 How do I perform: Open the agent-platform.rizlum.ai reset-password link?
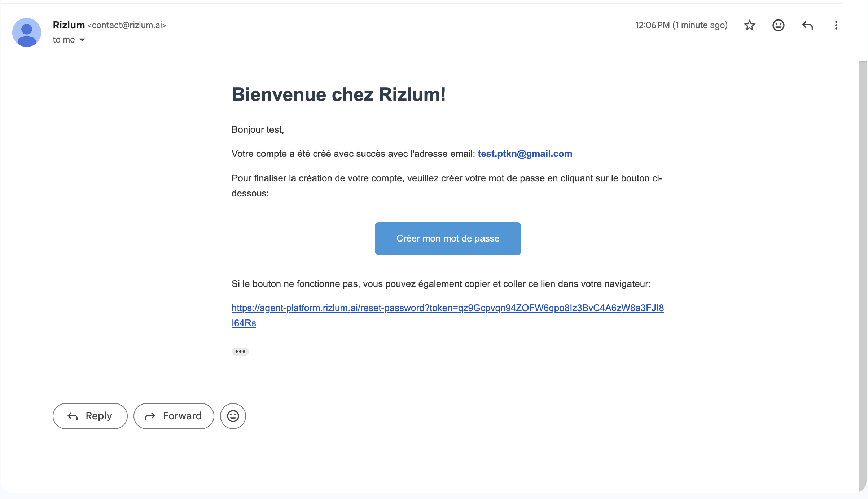click(448, 315)
